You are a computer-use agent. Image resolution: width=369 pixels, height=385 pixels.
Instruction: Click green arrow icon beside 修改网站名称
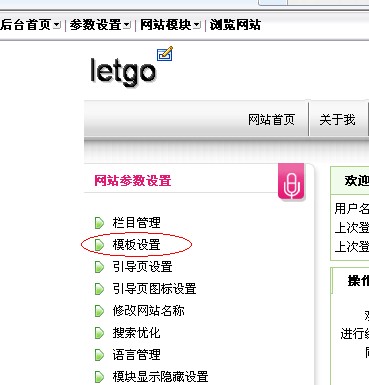[x=99, y=311]
